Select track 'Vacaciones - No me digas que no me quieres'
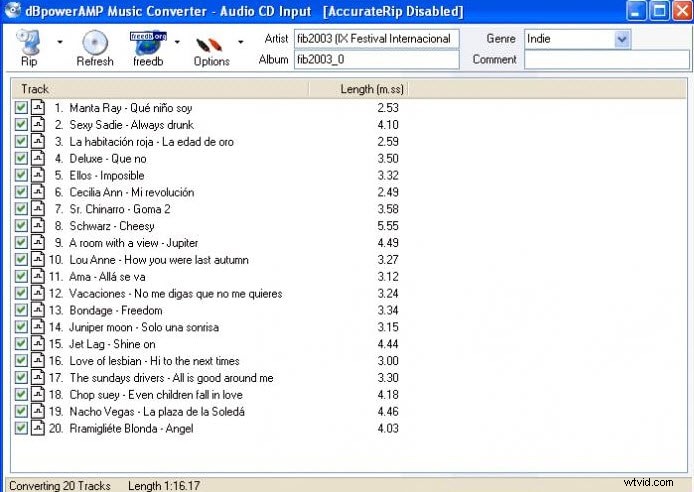Image resolution: width=694 pixels, height=492 pixels. (176, 293)
